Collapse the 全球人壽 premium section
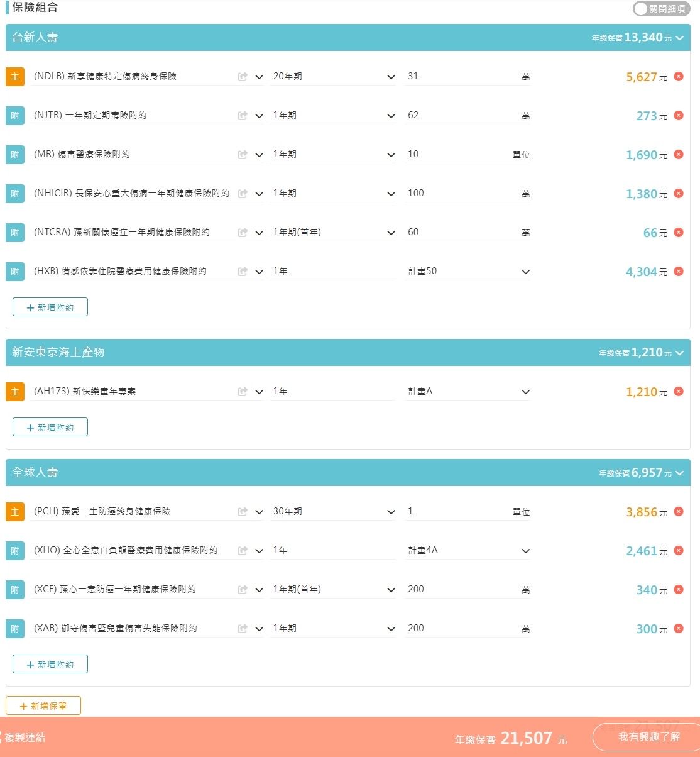Image resolution: width=700 pixels, height=757 pixels. pyautogui.click(x=679, y=473)
